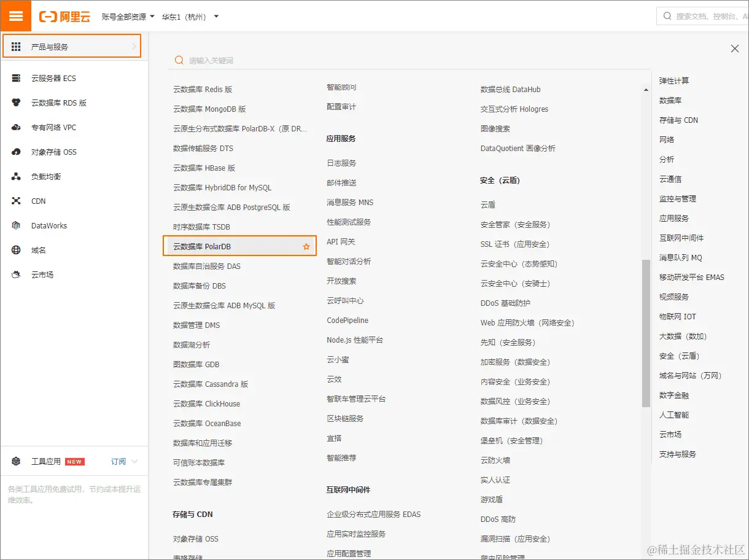Click the Alibaba Cloud logo

click(64, 17)
